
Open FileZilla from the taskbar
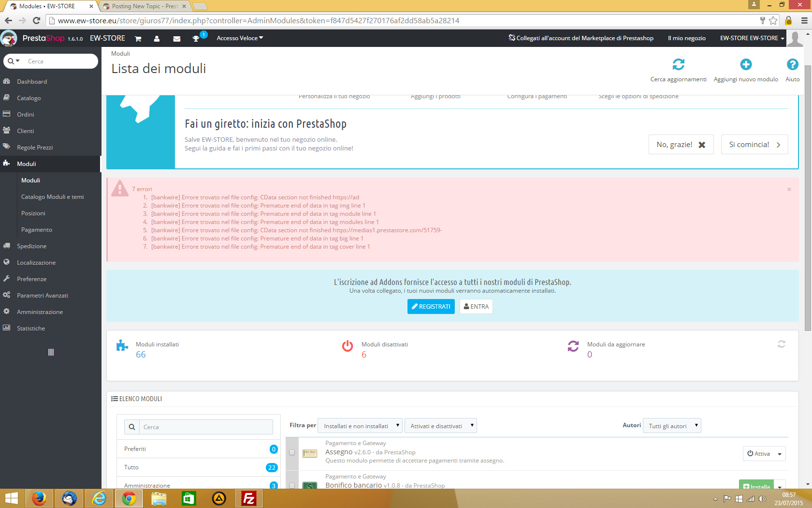249,498
